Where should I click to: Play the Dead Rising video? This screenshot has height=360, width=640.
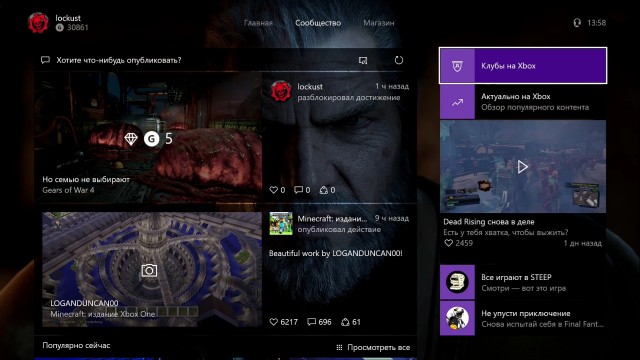coord(523,167)
